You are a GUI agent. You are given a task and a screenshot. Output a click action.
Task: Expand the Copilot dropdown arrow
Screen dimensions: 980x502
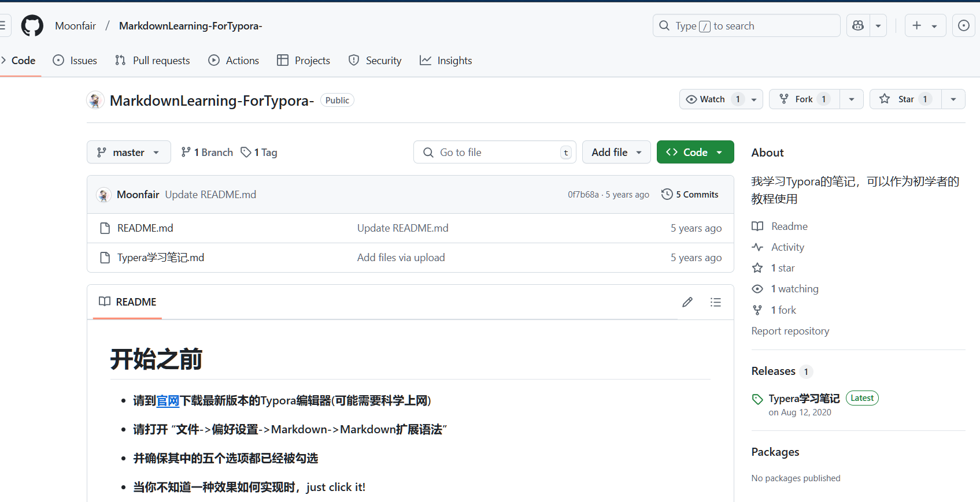[878, 25]
